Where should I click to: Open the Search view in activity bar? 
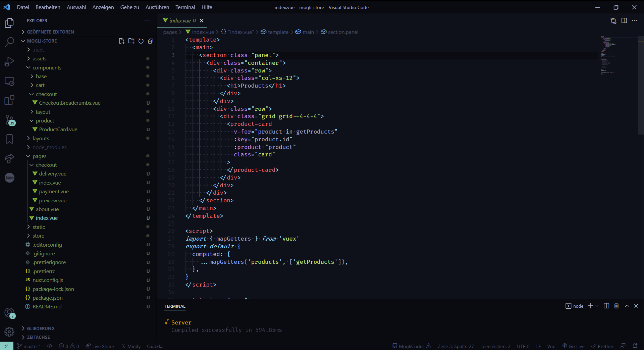point(9,42)
